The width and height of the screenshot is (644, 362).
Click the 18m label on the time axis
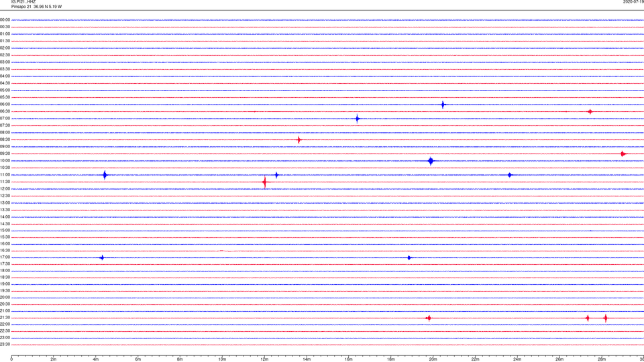390,359
